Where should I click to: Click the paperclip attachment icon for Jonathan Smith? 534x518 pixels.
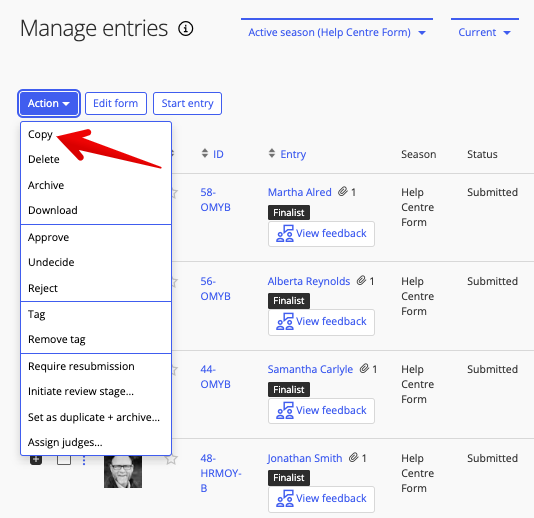(354, 457)
